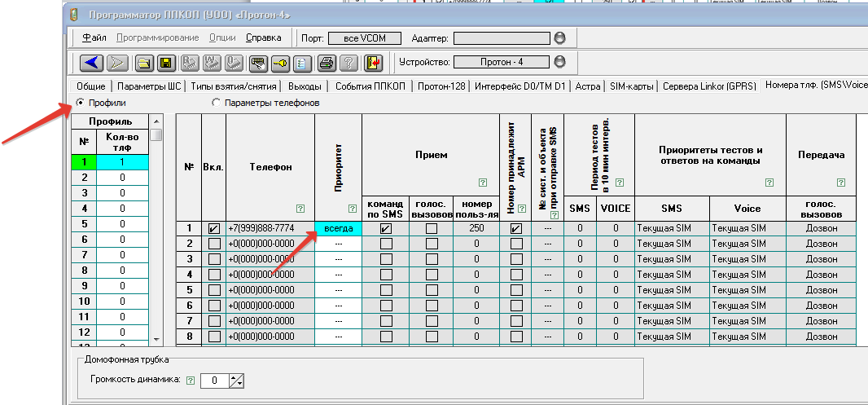Viewport: 868px width, 405px height.
Task: Open the Справка menu
Action: [x=264, y=37]
